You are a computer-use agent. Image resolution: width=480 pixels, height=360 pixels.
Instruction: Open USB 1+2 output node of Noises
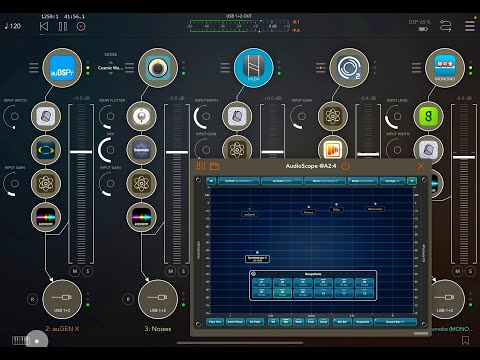pyautogui.click(x=158, y=299)
